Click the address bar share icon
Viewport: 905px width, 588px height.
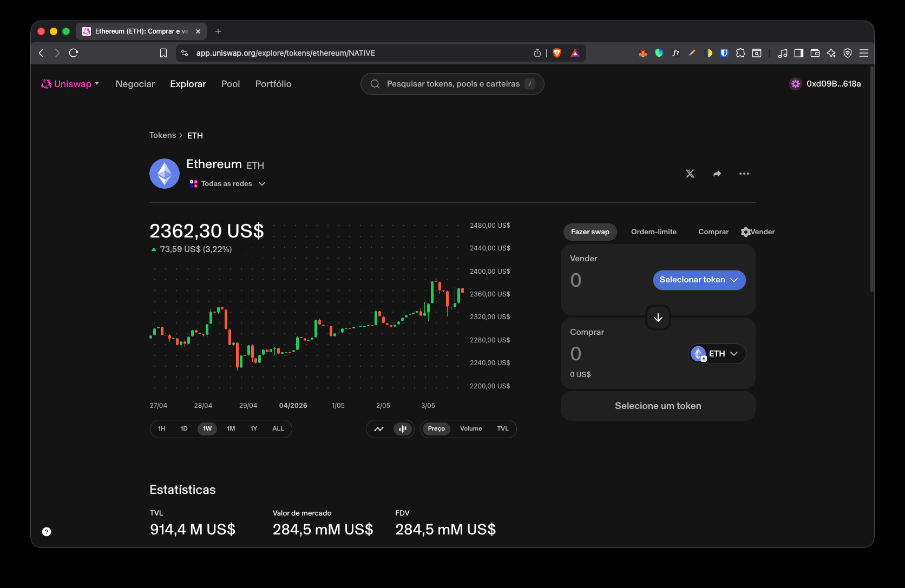point(537,53)
